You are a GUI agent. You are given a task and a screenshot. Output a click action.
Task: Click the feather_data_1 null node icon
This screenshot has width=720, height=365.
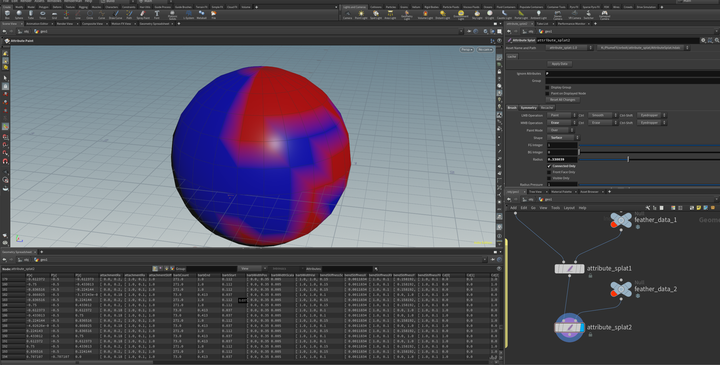621,220
